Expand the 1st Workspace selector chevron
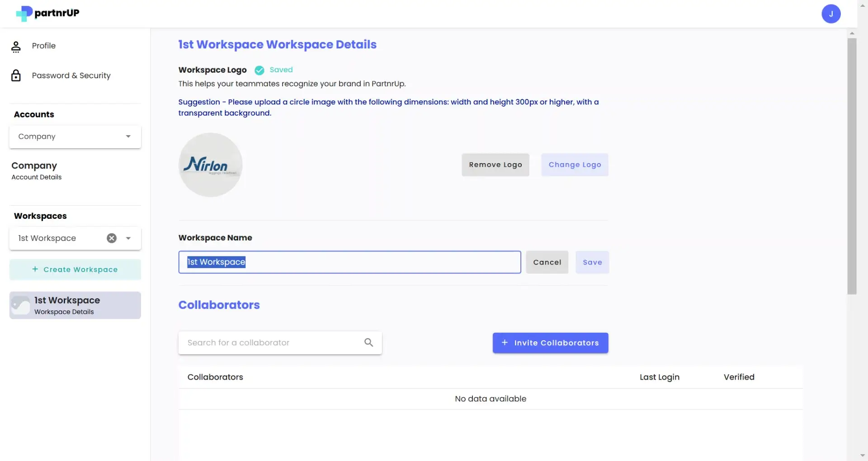Image resolution: width=868 pixels, height=461 pixels. pyautogui.click(x=128, y=238)
